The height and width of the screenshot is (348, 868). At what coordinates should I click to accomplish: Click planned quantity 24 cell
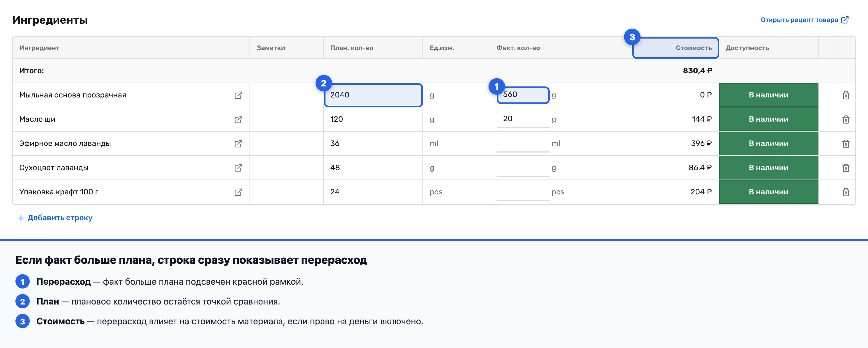pos(373,192)
